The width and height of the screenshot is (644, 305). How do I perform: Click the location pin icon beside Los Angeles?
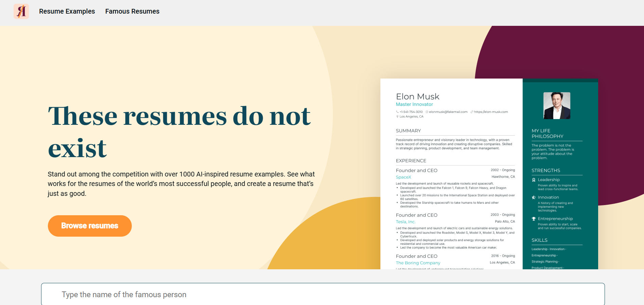tap(397, 117)
